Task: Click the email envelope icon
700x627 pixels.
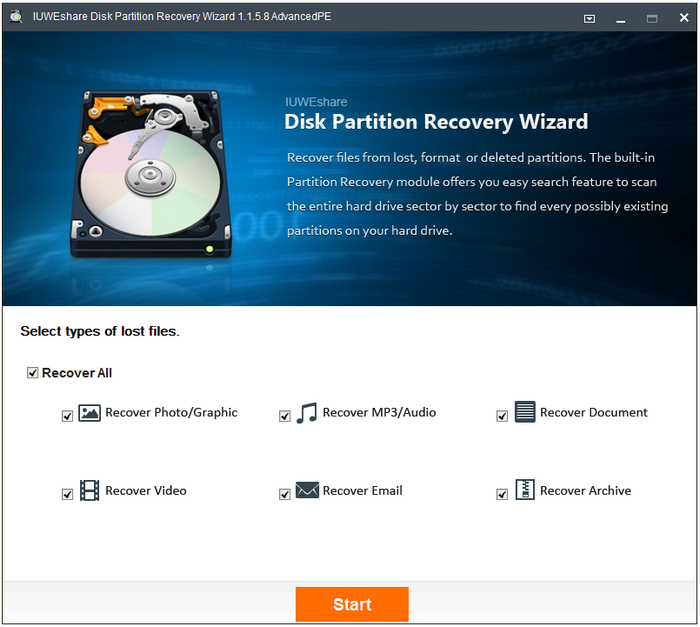Action: click(306, 491)
